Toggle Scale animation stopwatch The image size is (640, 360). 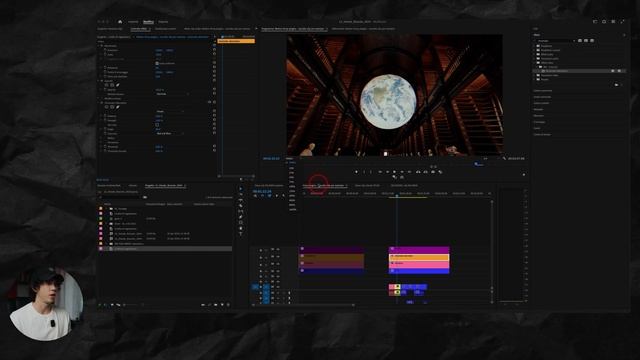coord(105,54)
